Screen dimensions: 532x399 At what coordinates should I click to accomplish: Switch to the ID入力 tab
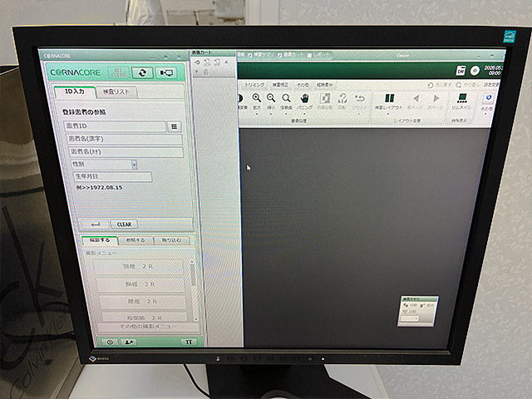(x=75, y=91)
